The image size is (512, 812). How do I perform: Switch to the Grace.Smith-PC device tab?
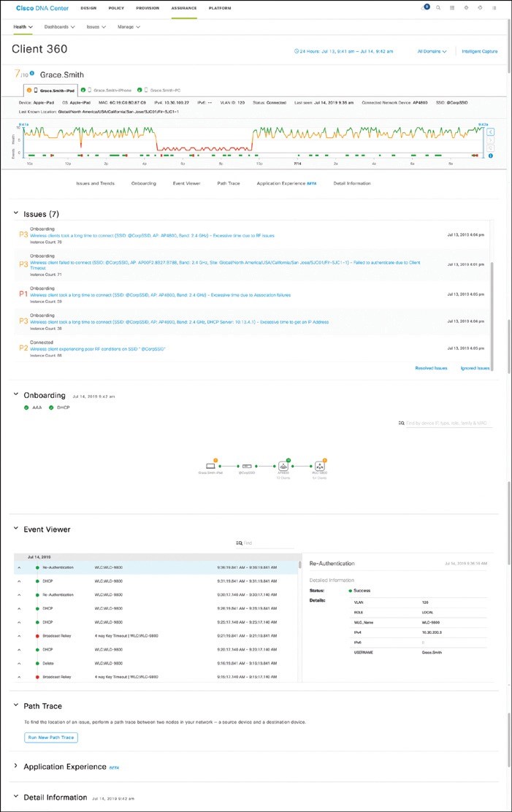click(x=160, y=90)
